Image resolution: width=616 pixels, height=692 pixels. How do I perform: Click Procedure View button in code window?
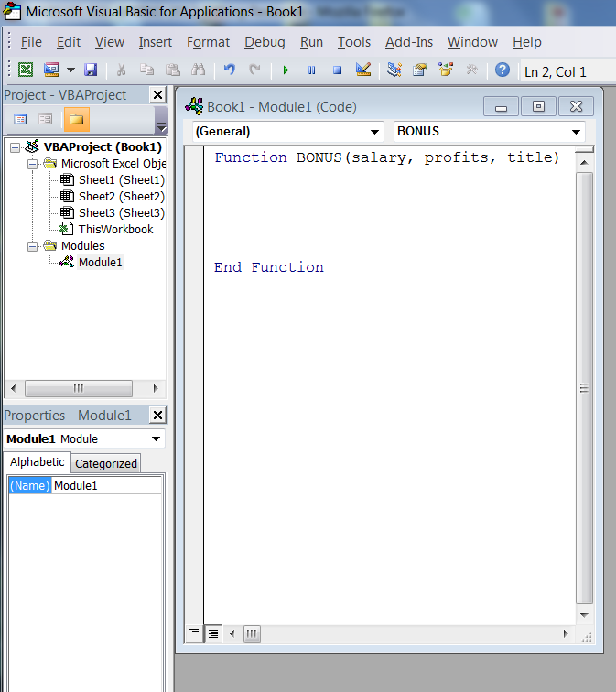[x=194, y=633]
